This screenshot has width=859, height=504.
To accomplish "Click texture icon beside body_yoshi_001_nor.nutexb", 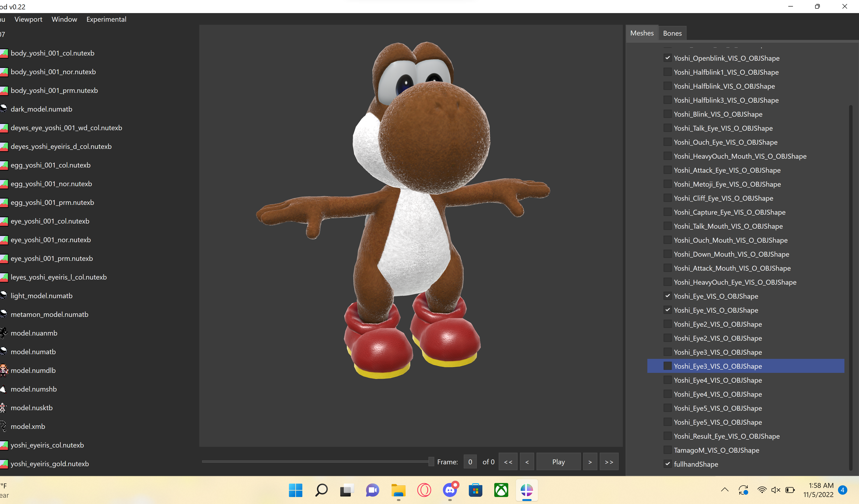I will pos(4,72).
